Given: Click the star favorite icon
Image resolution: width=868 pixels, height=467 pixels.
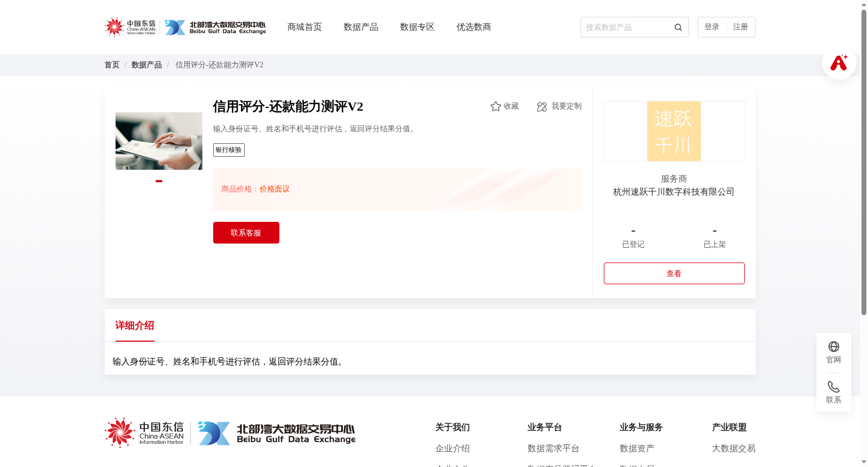Looking at the screenshot, I should [x=495, y=106].
